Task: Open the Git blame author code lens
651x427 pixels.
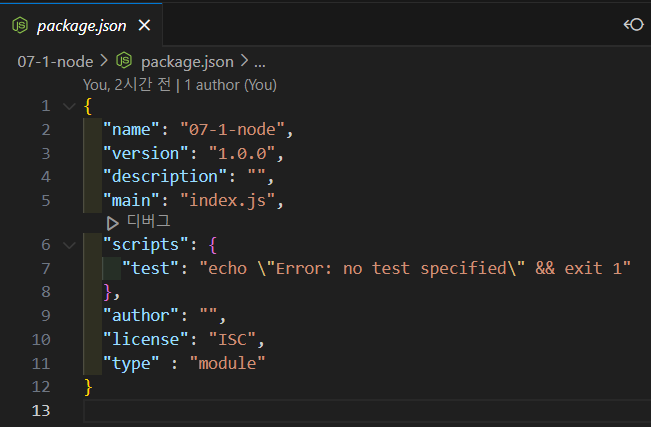Action: click(180, 85)
